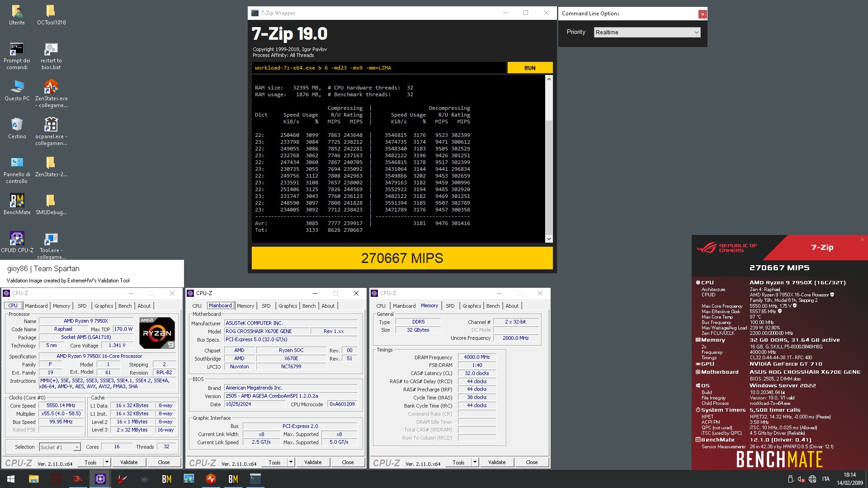Open the Utente folder on the desktop
Image resolution: width=868 pixels, height=488 pixels.
[17, 14]
